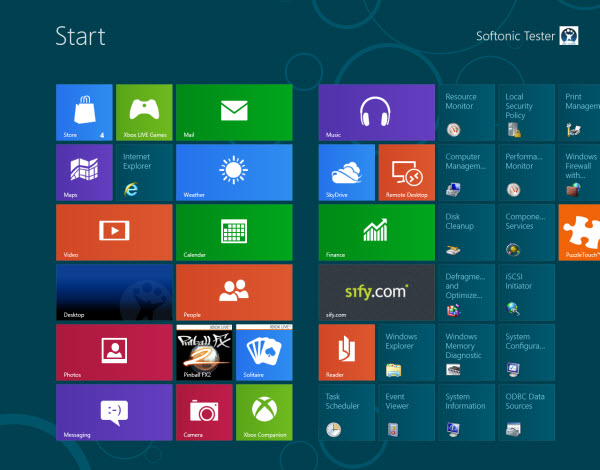Open the Music tile with headphones
Image resolution: width=600 pixels, height=470 pixels.
tap(376, 112)
